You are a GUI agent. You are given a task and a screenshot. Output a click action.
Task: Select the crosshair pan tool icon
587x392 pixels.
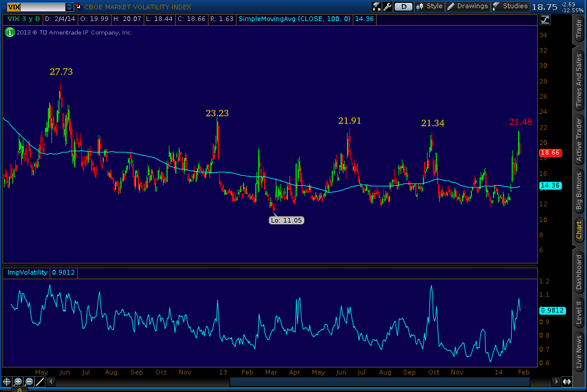[x=7, y=381]
